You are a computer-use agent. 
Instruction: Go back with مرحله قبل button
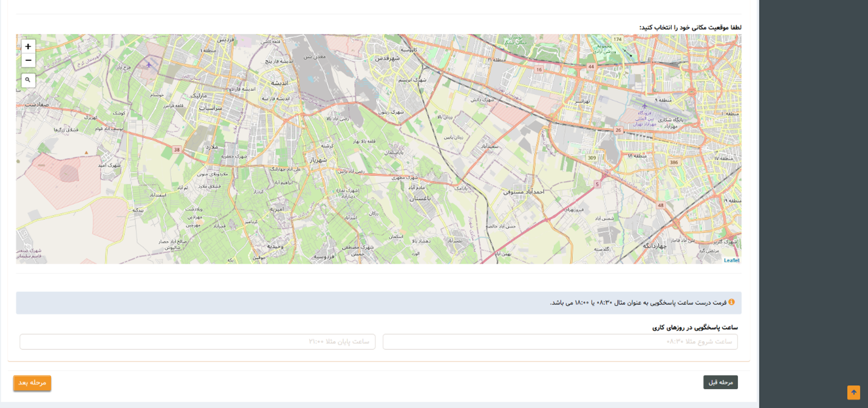click(x=720, y=382)
